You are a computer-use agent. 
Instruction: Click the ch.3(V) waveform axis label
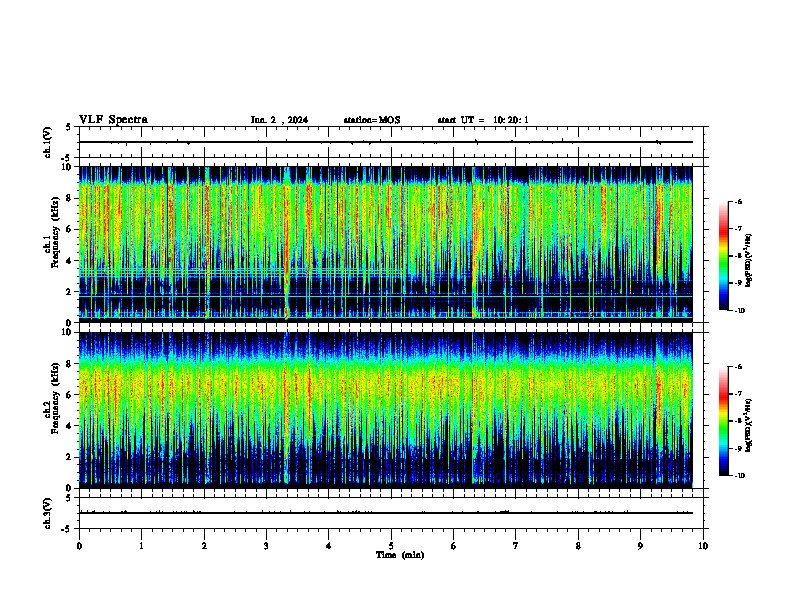pos(47,513)
